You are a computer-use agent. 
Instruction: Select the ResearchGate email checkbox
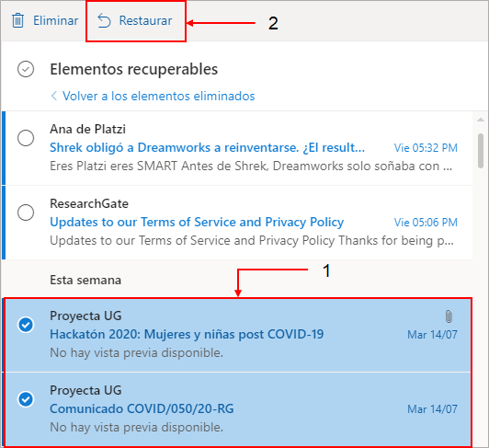26,213
